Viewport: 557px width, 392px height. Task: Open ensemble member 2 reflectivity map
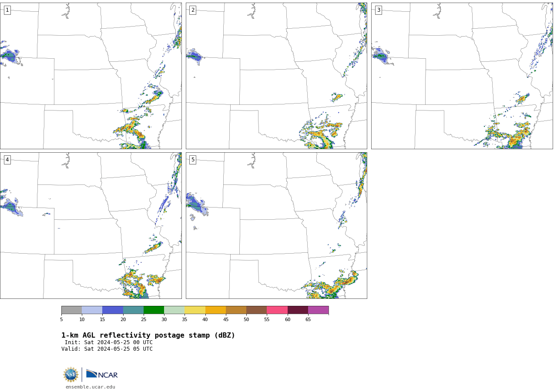coord(276,76)
